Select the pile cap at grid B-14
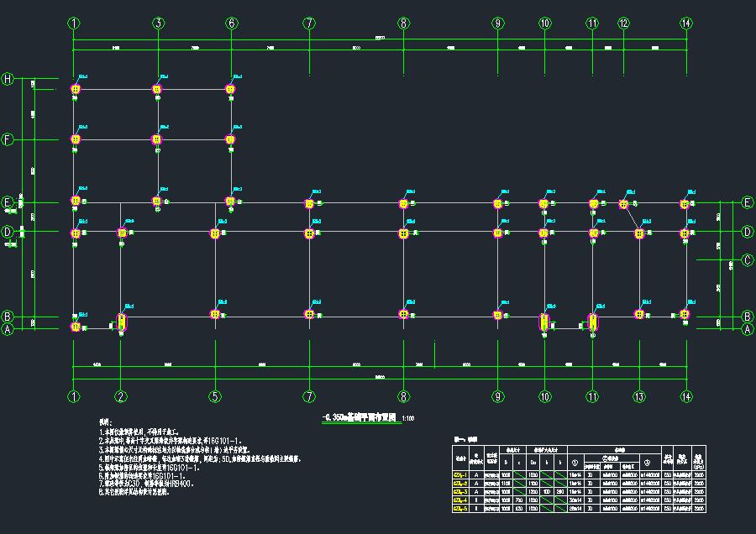Image resolution: width=756 pixels, height=534 pixels. (684, 314)
